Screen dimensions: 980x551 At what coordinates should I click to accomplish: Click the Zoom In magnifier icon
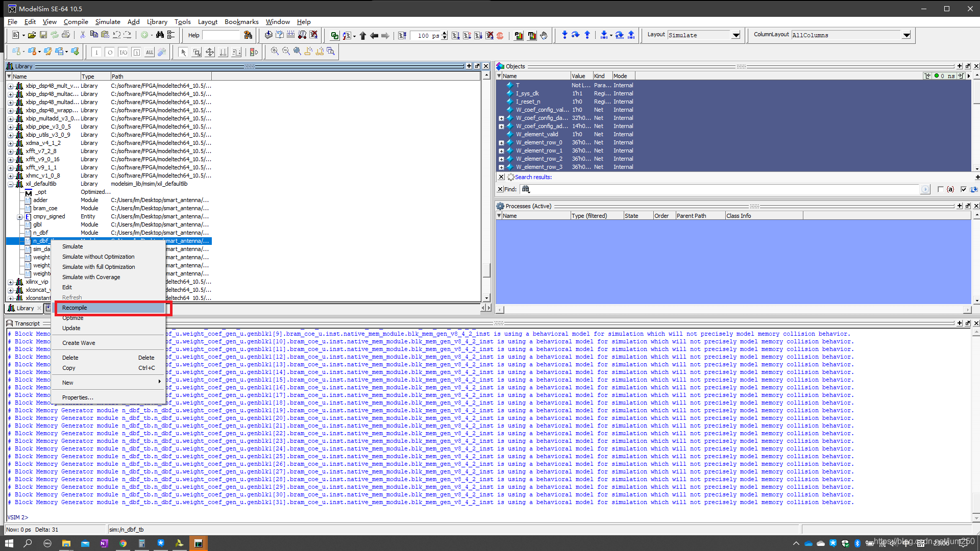click(275, 52)
